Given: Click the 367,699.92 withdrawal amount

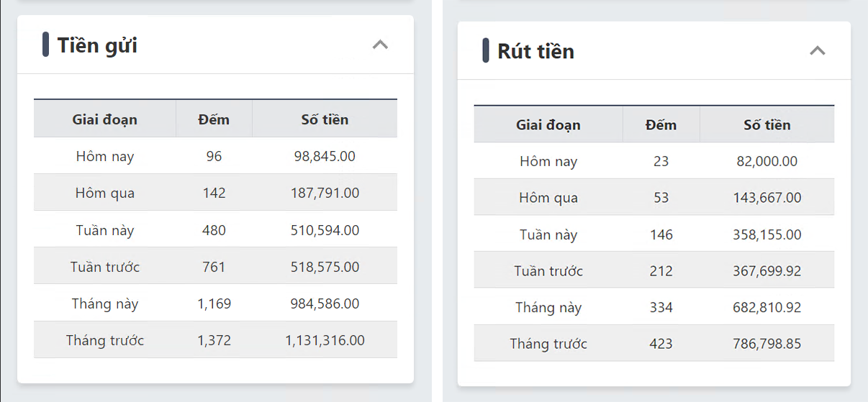Looking at the screenshot, I should pyautogui.click(x=767, y=271).
